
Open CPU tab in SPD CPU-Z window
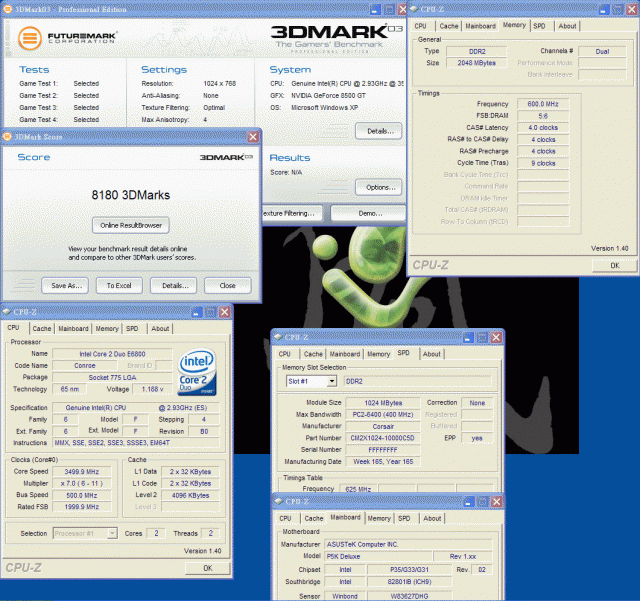[x=284, y=354]
